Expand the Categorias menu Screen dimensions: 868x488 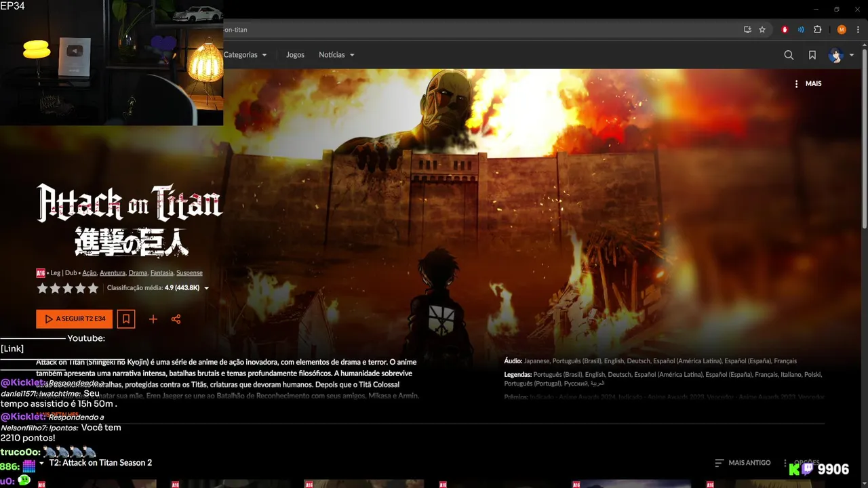[x=245, y=55]
